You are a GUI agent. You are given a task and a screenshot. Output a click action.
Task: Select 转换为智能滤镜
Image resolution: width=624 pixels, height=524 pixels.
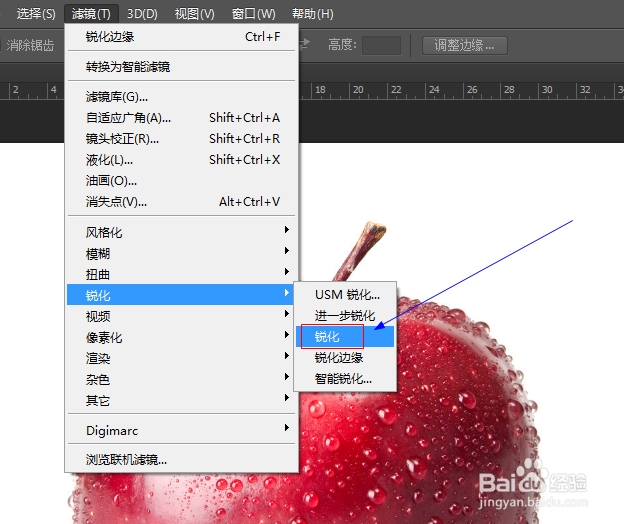(x=181, y=66)
